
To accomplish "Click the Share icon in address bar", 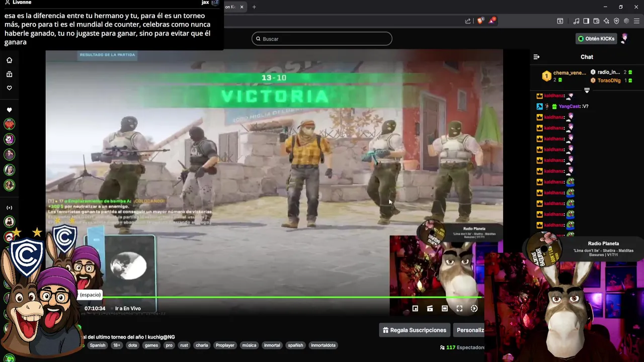I will click(x=468, y=21).
